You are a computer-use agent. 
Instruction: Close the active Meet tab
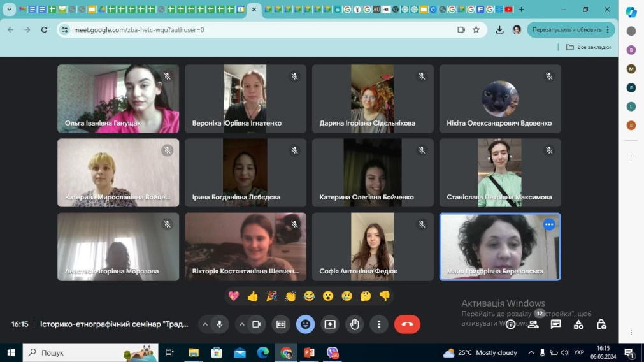coord(254,10)
